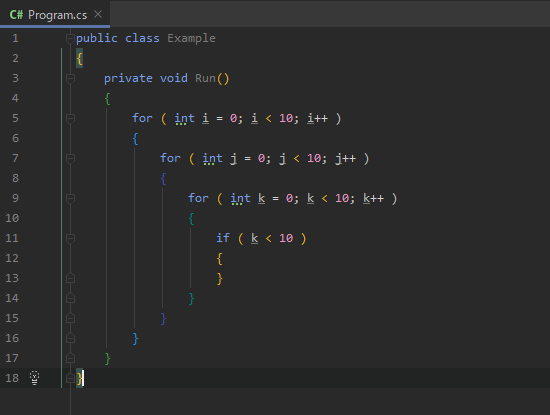Viewport: 550px width, 415px height.
Task: Collapse the for k loop fold on line 9
Action: (70, 198)
